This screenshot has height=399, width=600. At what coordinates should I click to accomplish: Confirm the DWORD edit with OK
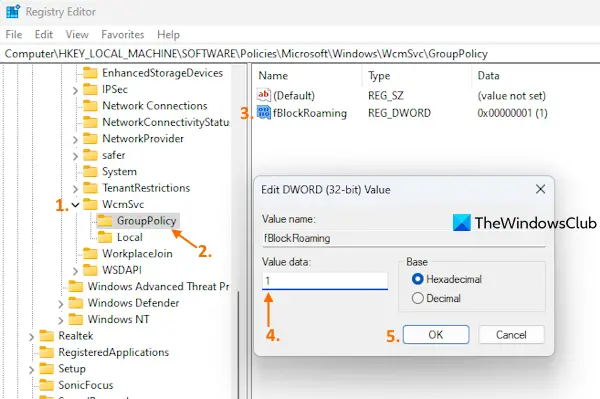(x=436, y=335)
